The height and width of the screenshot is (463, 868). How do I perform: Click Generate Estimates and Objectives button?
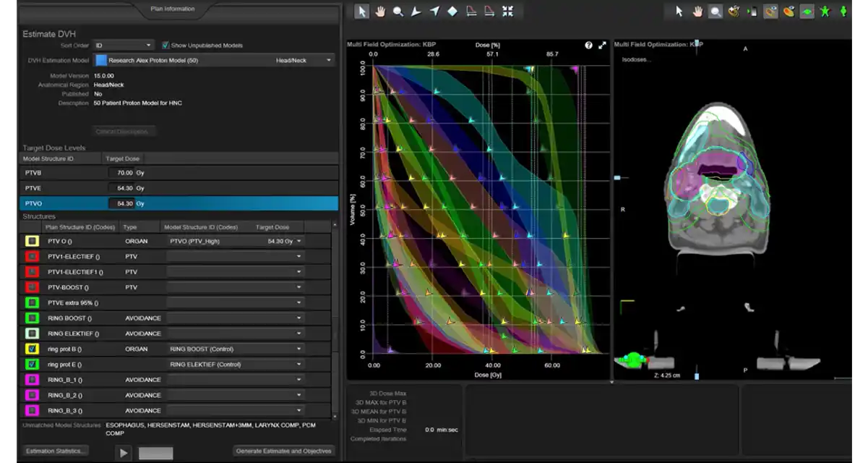coord(283,451)
